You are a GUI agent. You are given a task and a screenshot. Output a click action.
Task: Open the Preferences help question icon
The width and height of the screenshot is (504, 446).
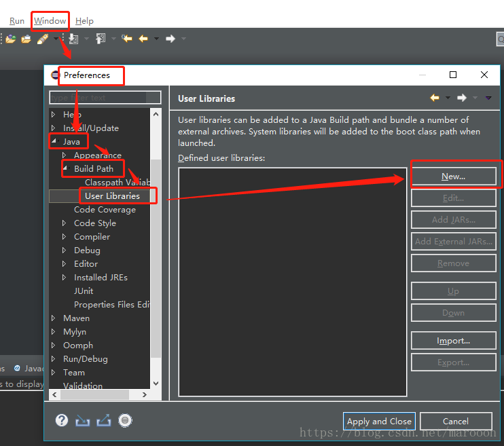62,420
